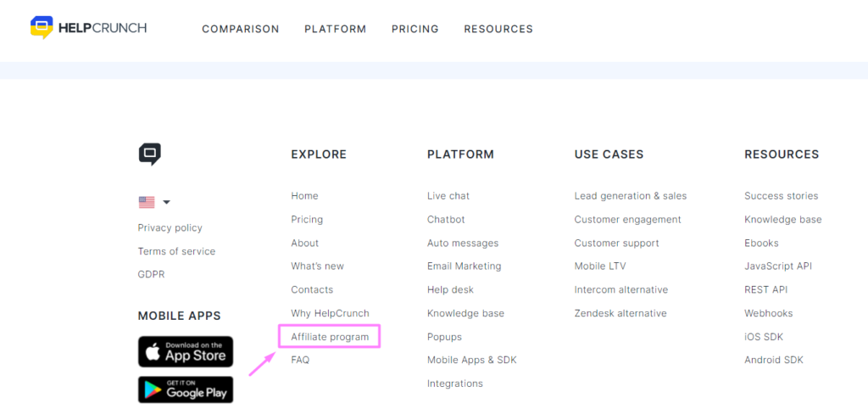868x420 pixels.
Task: Open the Android SDK resource link
Action: tap(773, 360)
